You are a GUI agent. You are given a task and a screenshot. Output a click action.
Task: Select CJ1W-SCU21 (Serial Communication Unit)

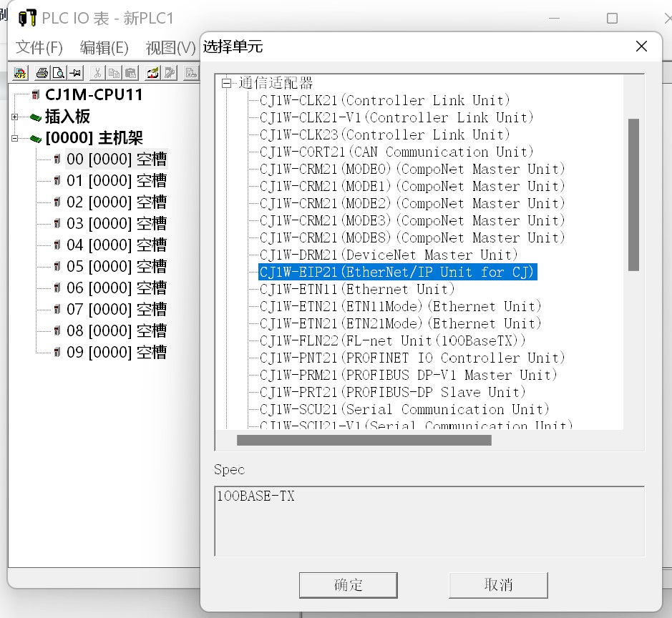tap(404, 409)
